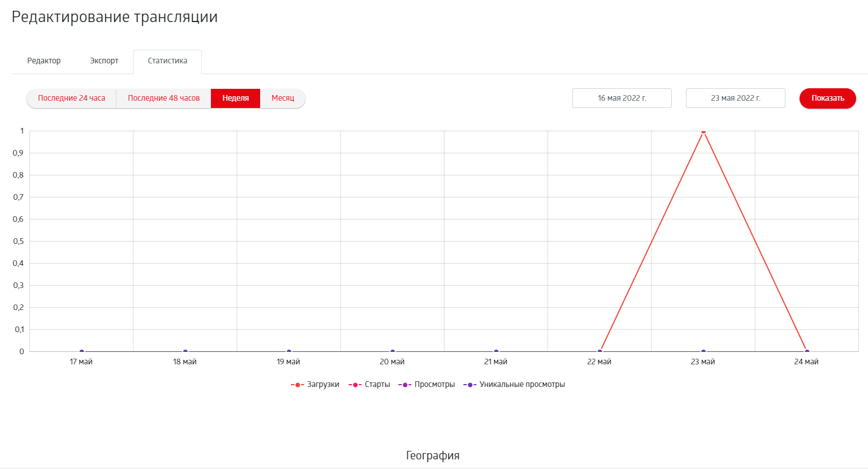
Task: Switch the range to Месяц
Action: tap(283, 98)
